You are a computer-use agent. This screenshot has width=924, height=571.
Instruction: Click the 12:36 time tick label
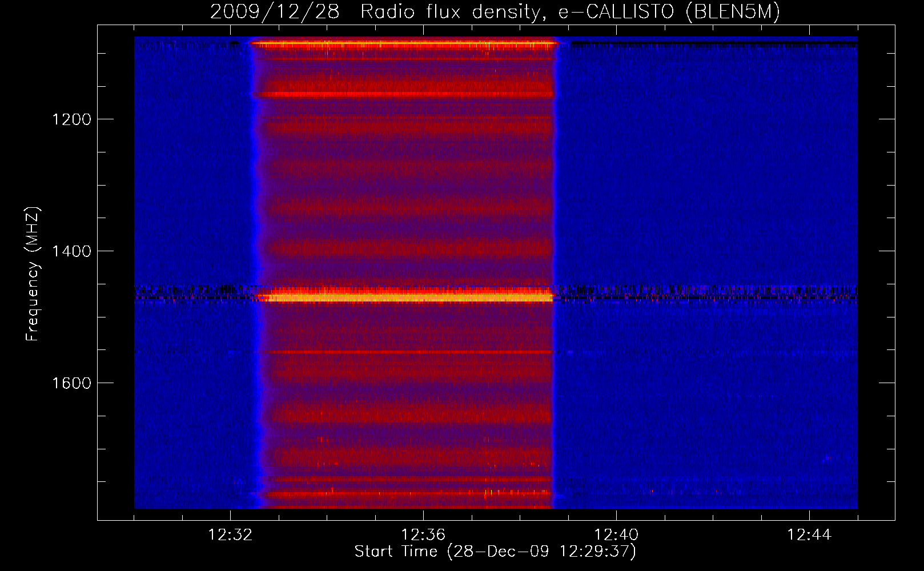(x=423, y=535)
